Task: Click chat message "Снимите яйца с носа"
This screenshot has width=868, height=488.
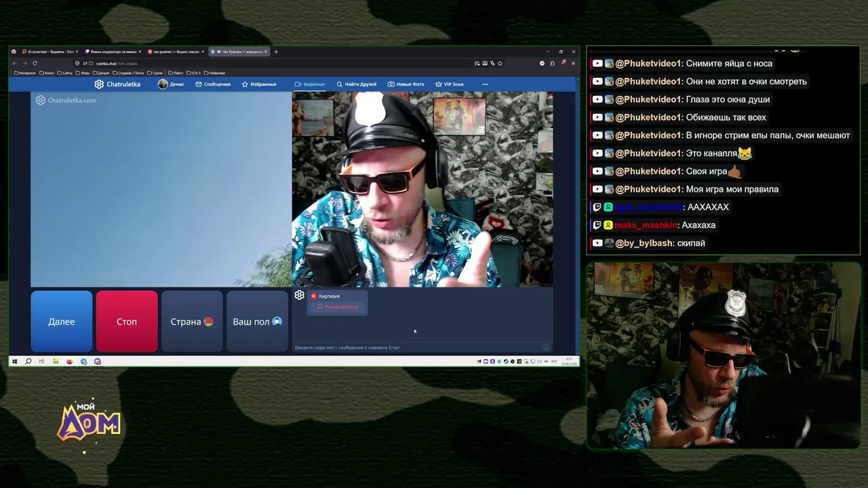Action: [729, 63]
